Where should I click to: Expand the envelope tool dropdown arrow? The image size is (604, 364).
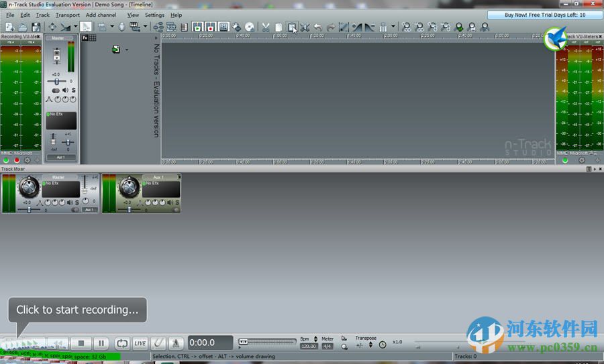(75, 26)
